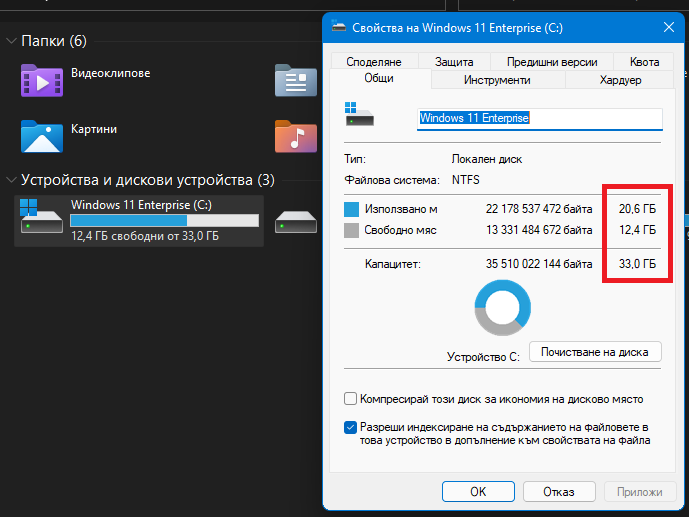Click the NTFS file system value
This screenshot has width=689, height=517.
pos(466,180)
